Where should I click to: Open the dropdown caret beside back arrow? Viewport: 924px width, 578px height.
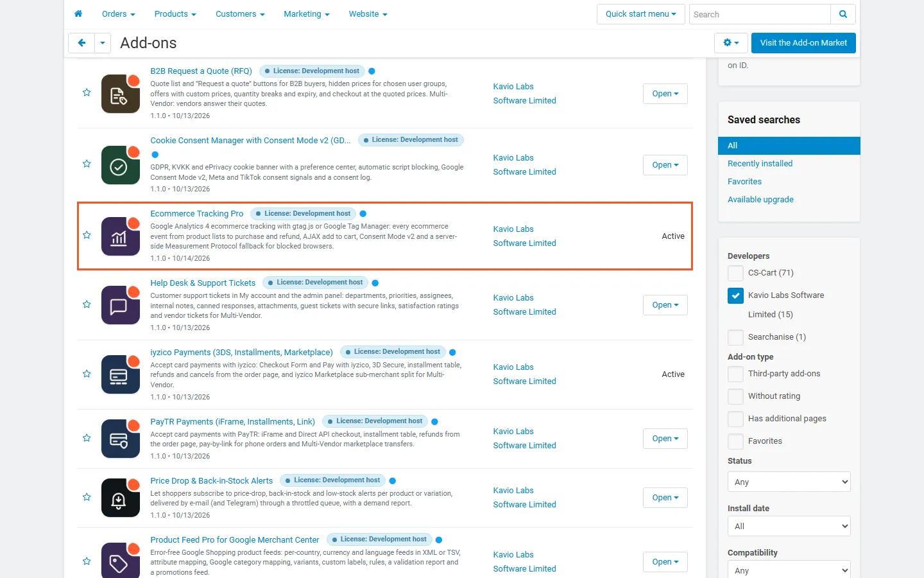click(103, 43)
